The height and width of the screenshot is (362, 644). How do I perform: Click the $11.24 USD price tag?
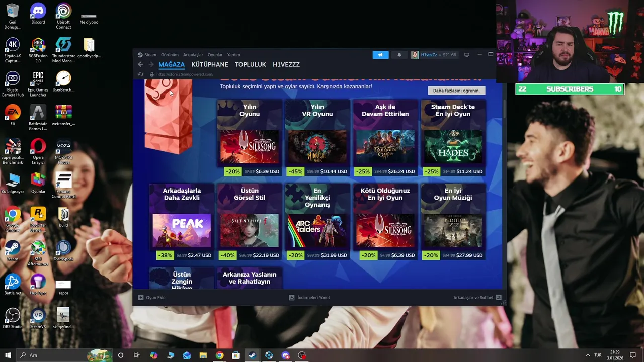[x=469, y=171]
